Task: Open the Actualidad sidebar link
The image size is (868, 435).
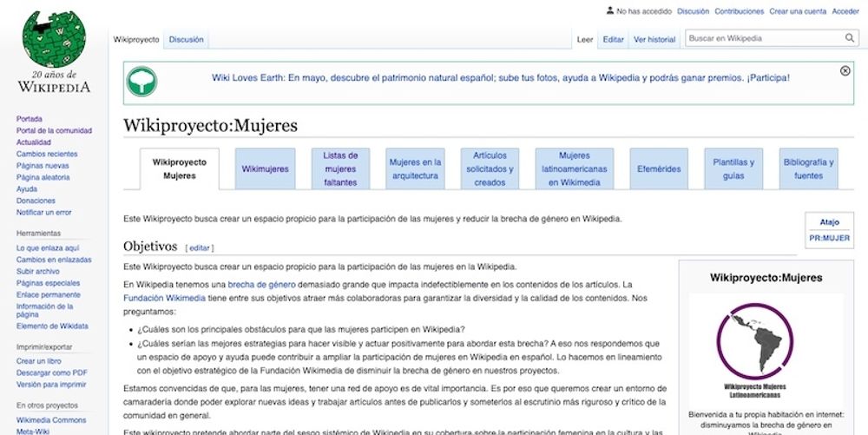Action: [x=33, y=142]
